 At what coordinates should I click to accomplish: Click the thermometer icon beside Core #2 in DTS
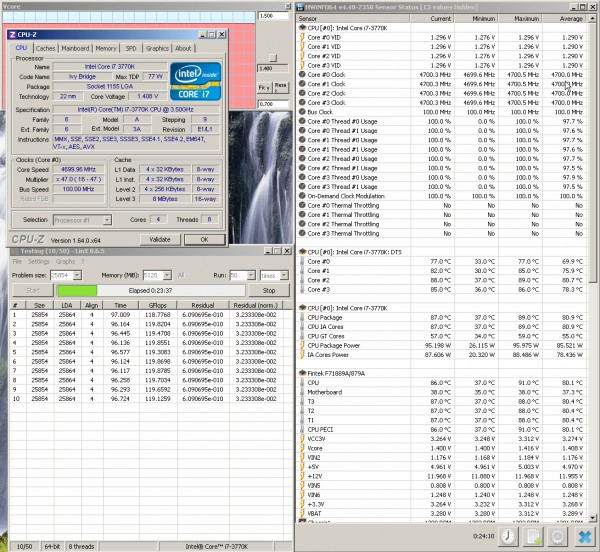[x=302, y=280]
